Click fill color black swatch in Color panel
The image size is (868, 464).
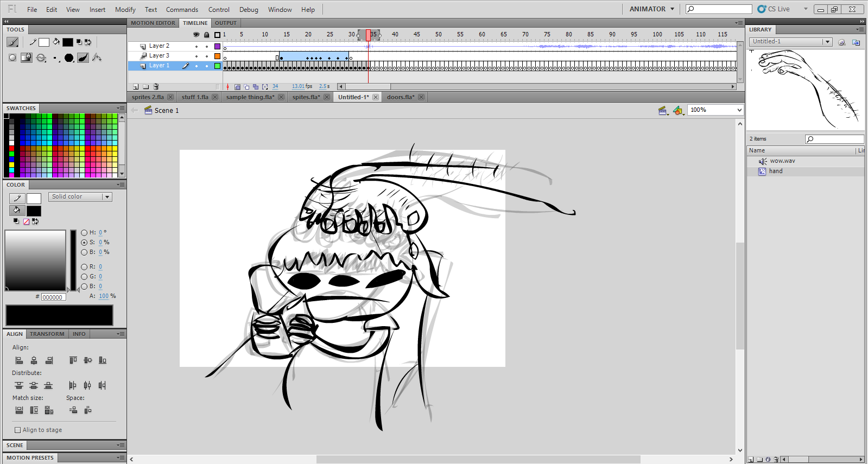pos(34,211)
